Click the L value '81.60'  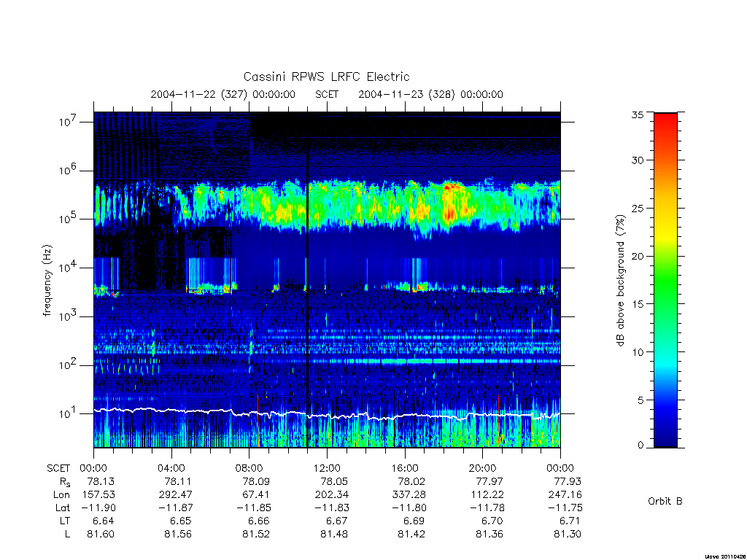(x=101, y=534)
